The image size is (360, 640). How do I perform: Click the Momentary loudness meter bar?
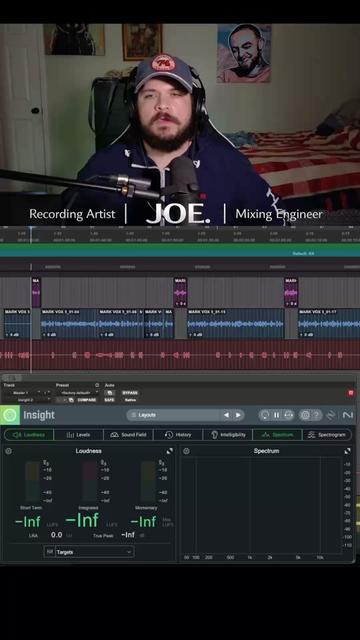pyautogui.click(x=148, y=482)
